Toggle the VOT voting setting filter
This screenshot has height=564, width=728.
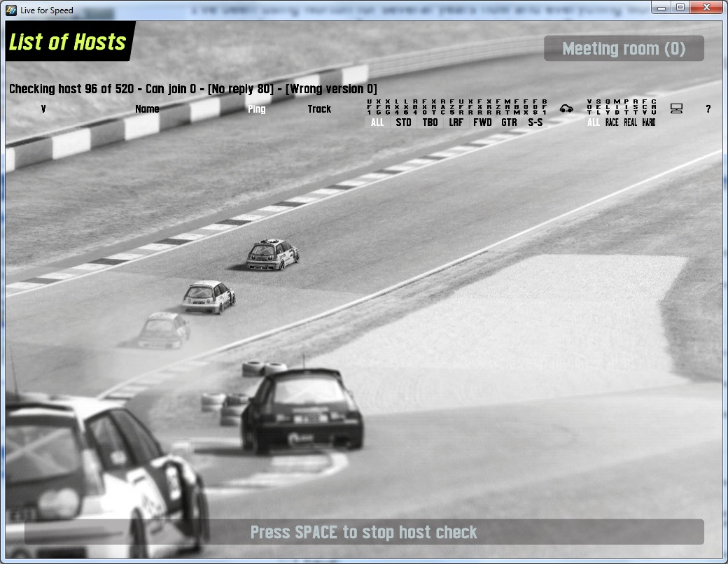pos(589,107)
